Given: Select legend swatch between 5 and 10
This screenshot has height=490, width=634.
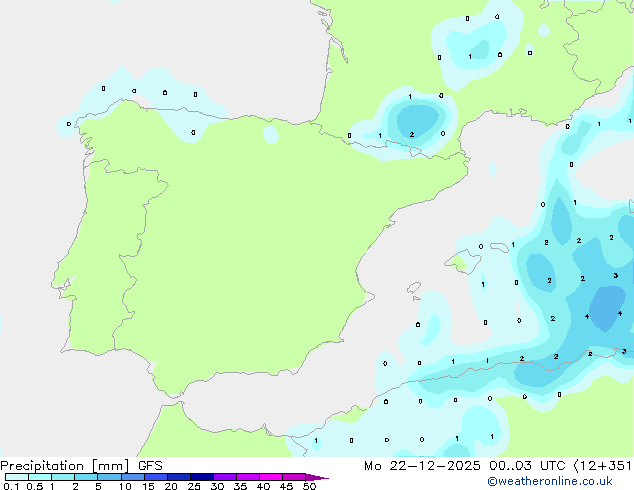Looking at the screenshot, I should [109, 477].
